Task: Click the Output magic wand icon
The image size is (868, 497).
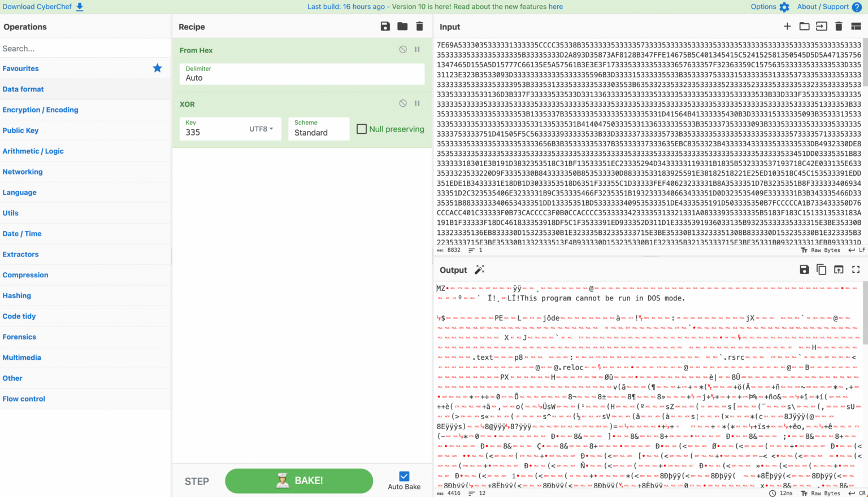Action: (479, 270)
